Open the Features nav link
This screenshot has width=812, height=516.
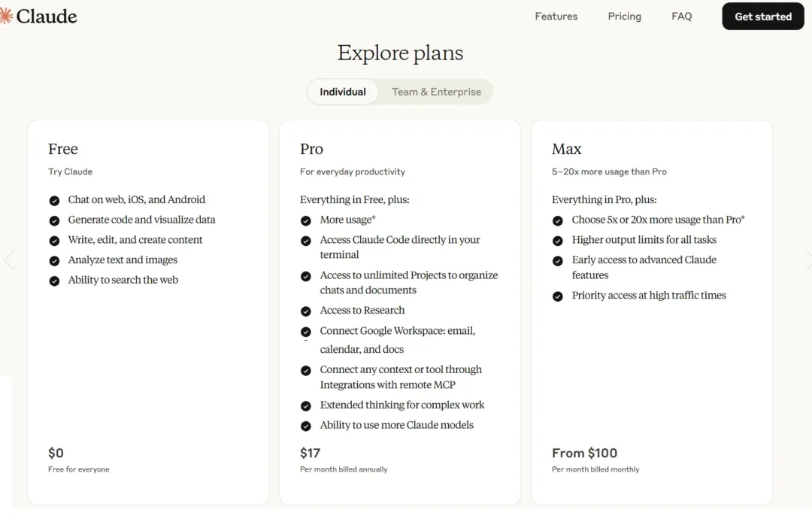(x=556, y=16)
